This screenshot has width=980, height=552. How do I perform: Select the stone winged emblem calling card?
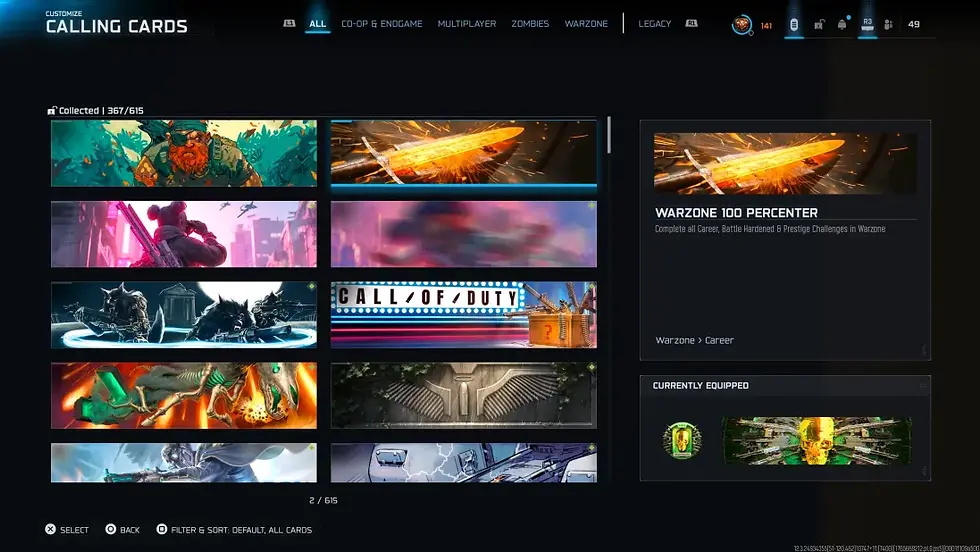464,395
